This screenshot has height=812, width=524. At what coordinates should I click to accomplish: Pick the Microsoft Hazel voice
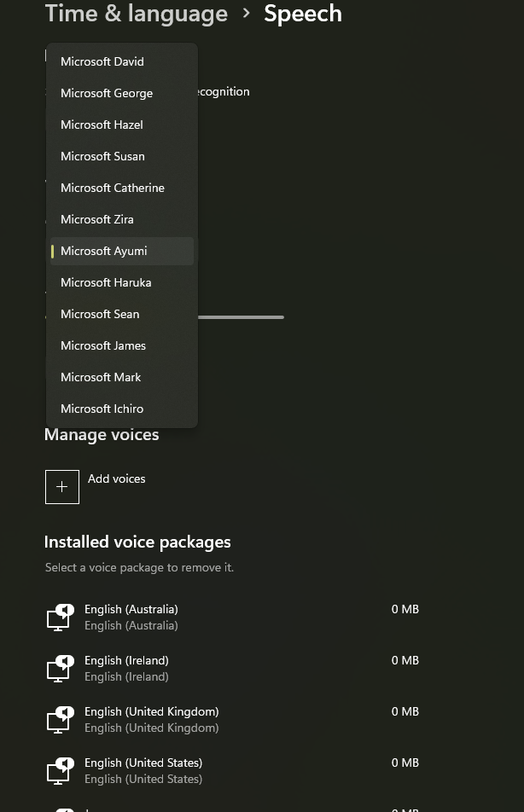122,125
